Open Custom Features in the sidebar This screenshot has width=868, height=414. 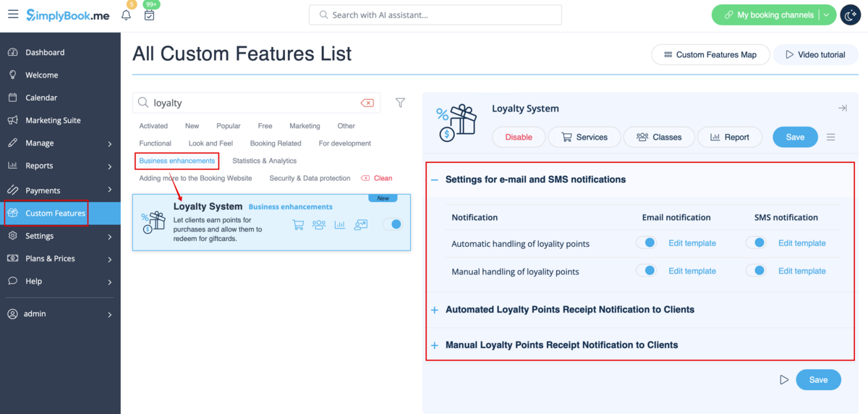pyautogui.click(x=55, y=214)
